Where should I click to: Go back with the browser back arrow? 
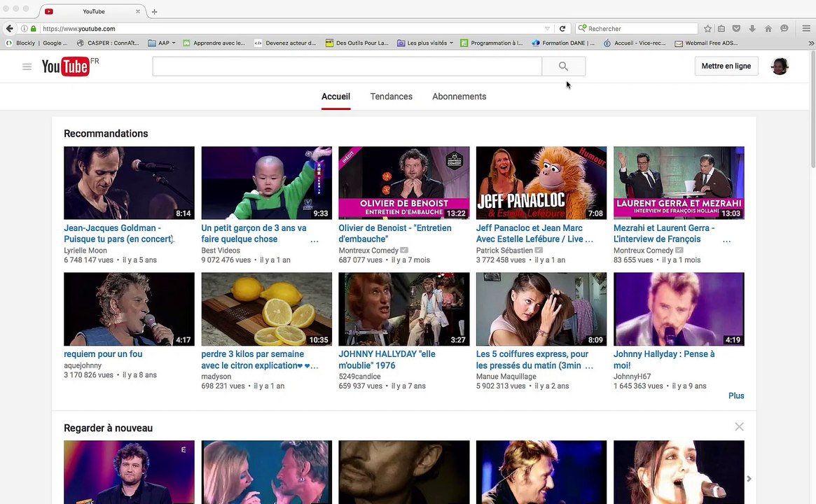[9, 29]
